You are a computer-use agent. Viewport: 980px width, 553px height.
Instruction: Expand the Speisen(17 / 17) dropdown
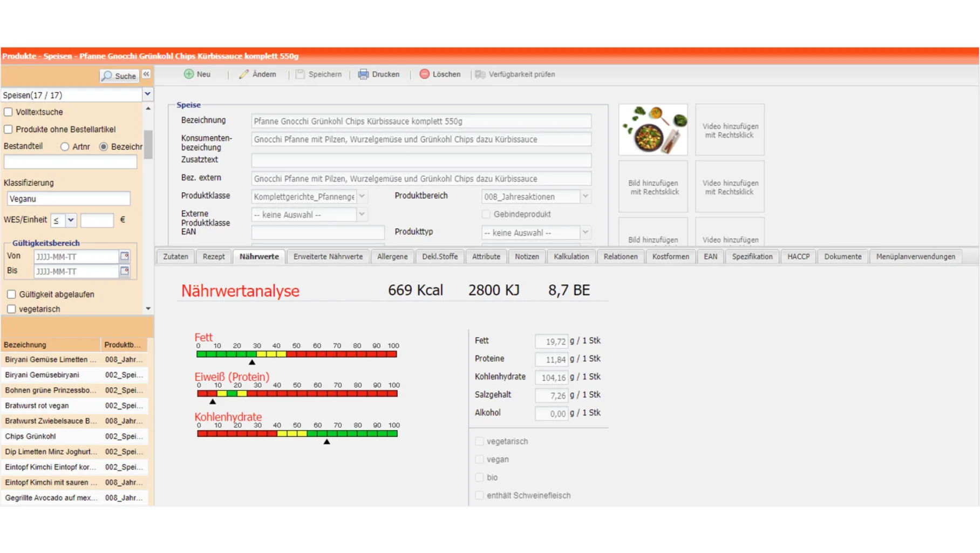[147, 95]
